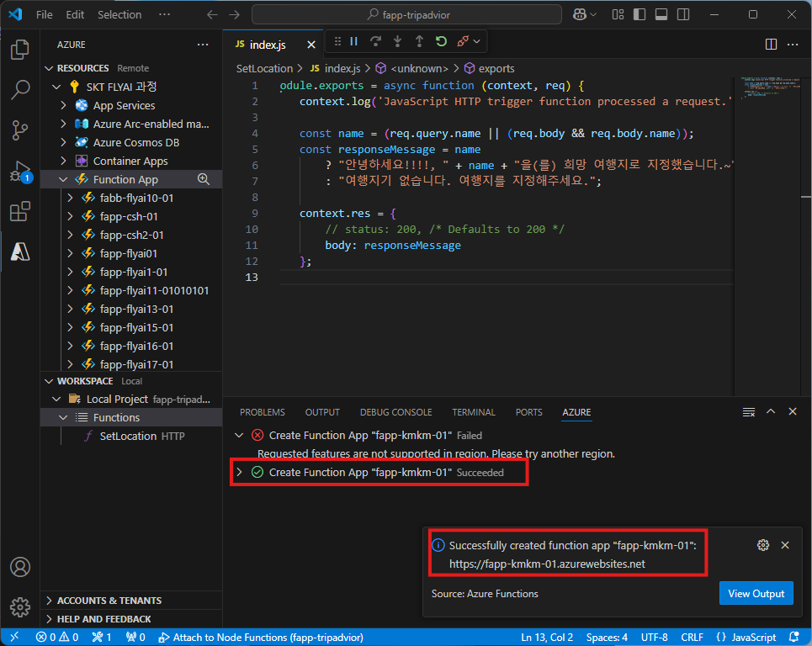Open the Accounts menu icon
812x646 pixels.
click(20, 567)
